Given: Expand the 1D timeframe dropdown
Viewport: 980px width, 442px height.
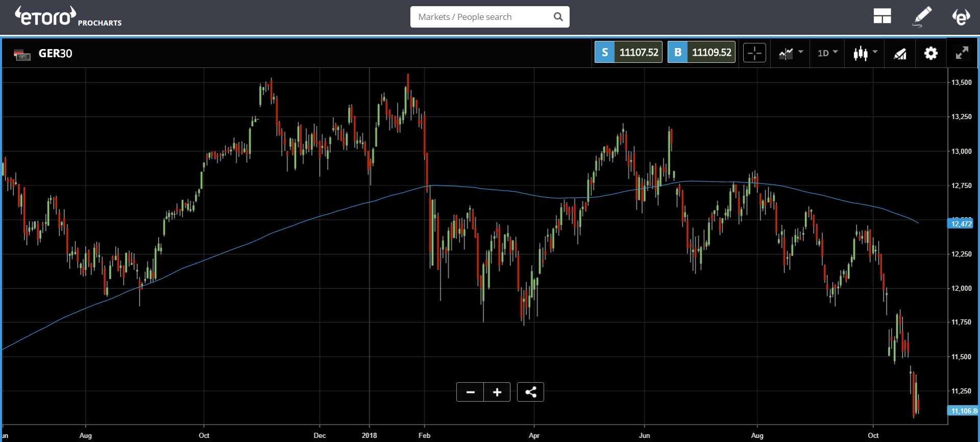Looking at the screenshot, I should (827, 53).
